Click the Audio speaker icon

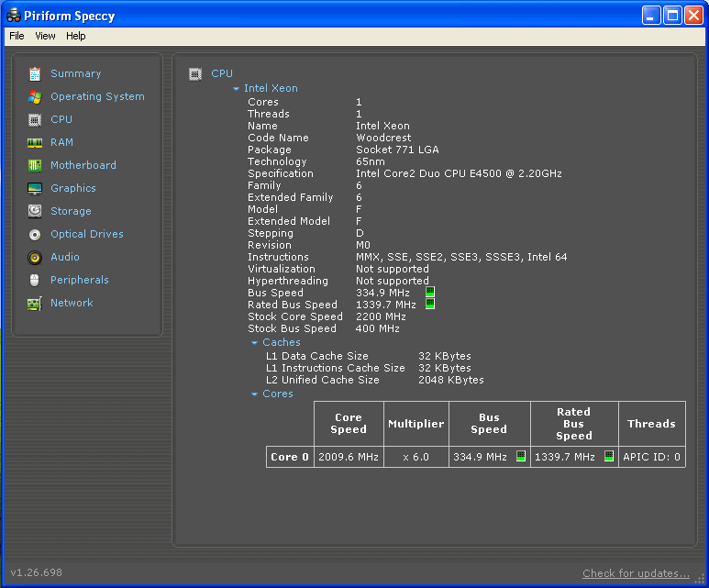(35, 258)
